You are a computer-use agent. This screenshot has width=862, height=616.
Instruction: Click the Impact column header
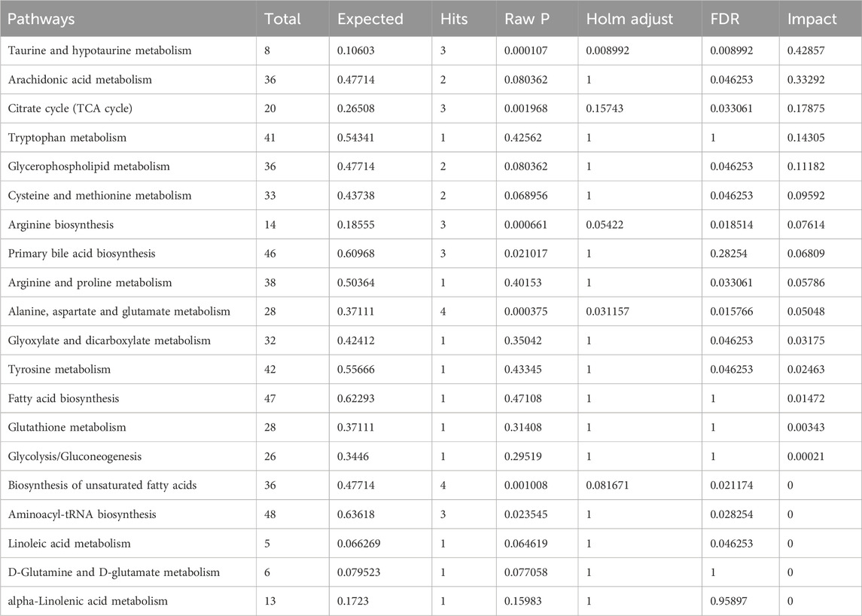(812, 19)
